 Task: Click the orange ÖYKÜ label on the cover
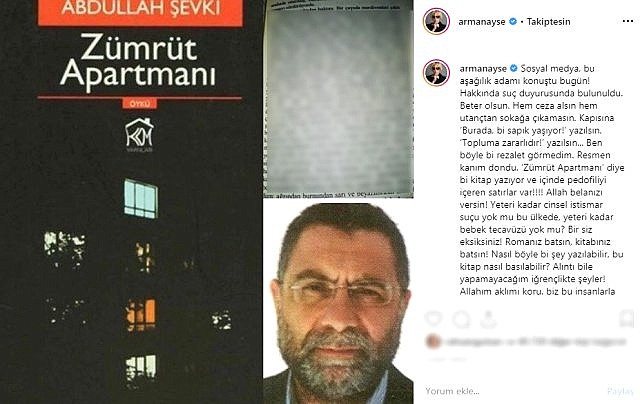pos(140,104)
